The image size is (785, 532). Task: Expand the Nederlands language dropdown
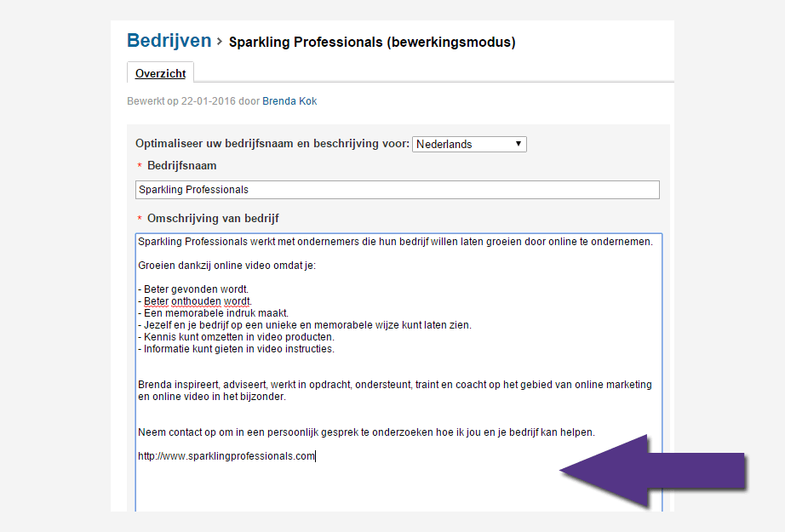(x=469, y=144)
